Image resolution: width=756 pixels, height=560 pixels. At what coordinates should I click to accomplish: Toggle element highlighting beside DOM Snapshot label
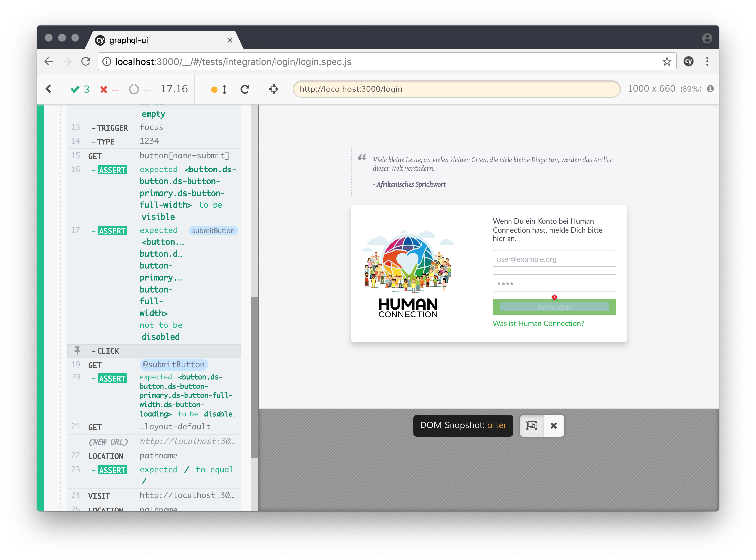tap(532, 426)
